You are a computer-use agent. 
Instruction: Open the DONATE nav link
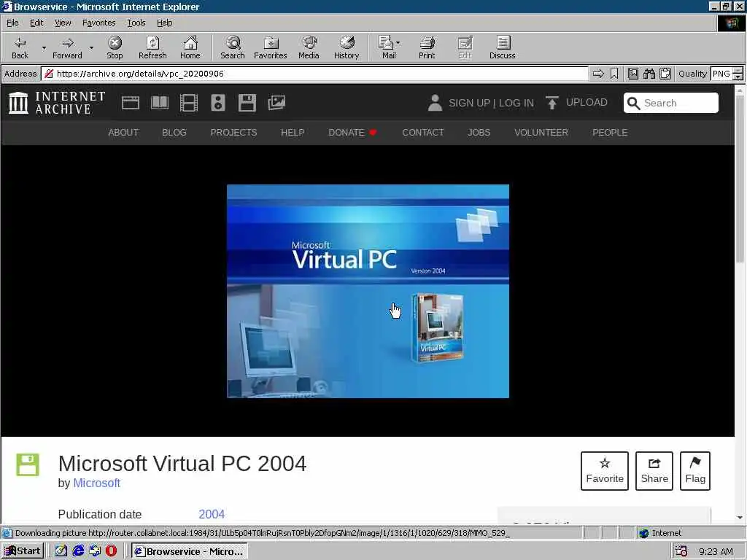352,133
